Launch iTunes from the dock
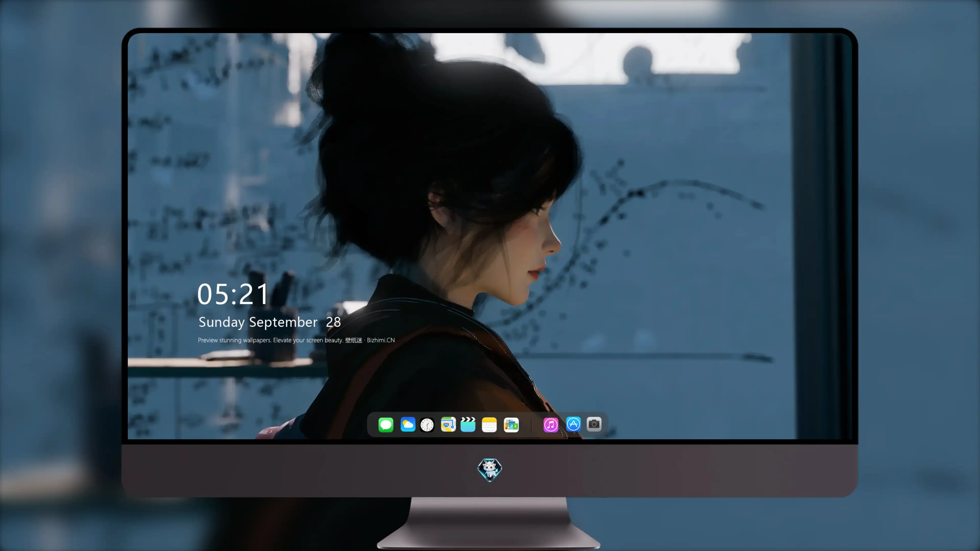 [550, 425]
